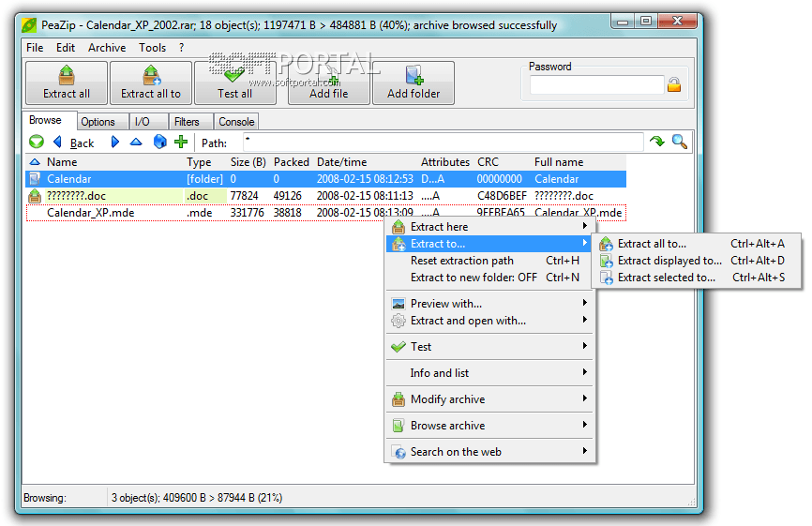Image resolution: width=812 pixels, height=526 pixels.
Task: Click into the Path input field
Action: tap(444, 142)
